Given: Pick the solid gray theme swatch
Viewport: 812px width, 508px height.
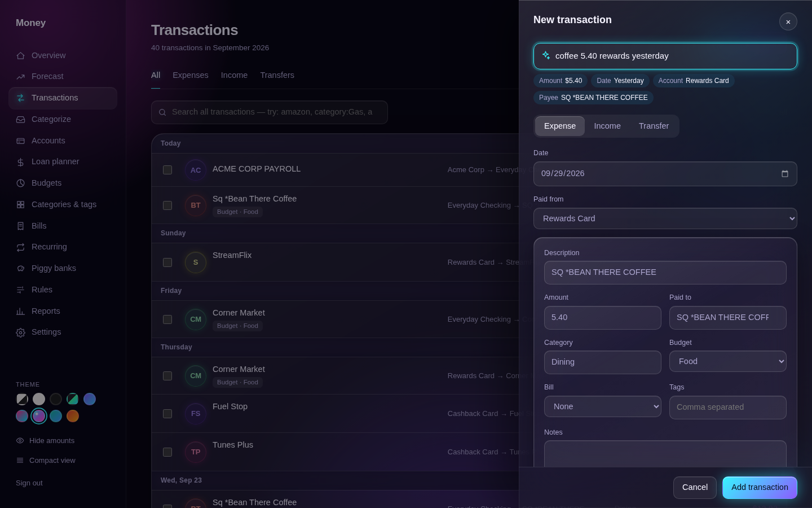Looking at the screenshot, I should point(39,399).
